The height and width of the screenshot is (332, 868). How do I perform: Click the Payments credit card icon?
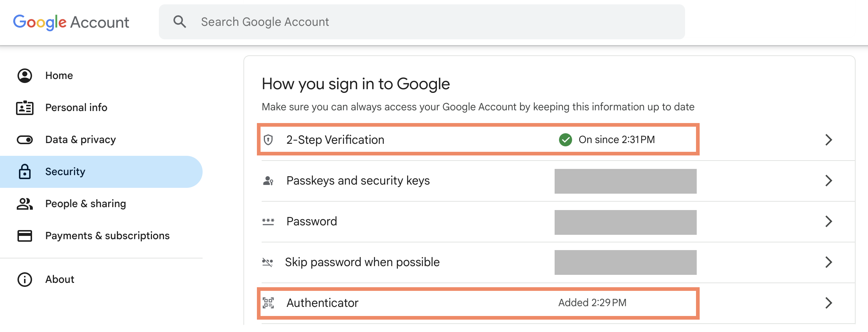[25, 236]
